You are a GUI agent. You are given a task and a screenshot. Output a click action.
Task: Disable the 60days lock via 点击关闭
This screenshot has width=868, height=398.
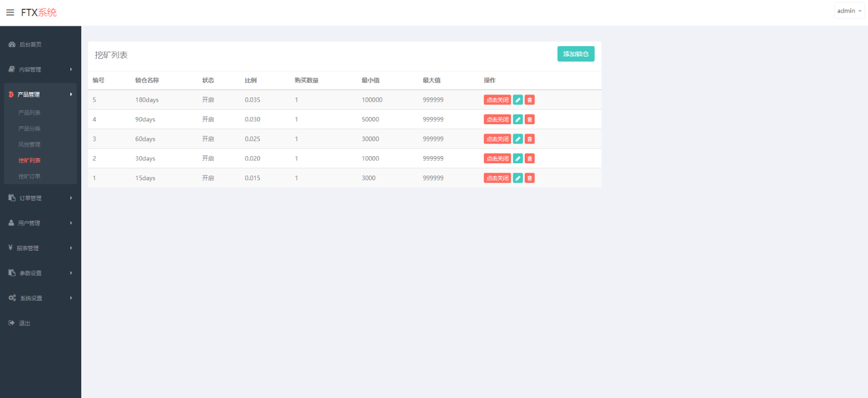pos(497,139)
